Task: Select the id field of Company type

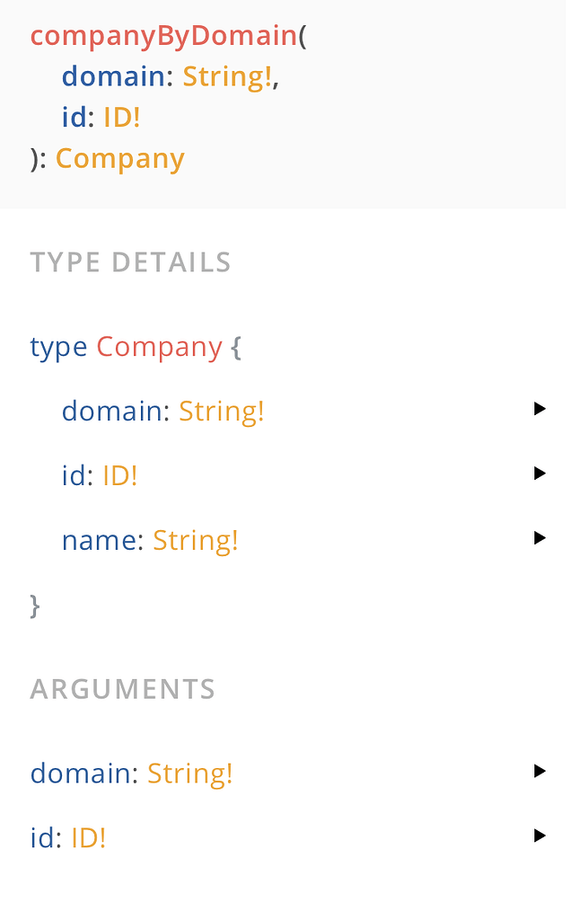Action: (x=72, y=474)
